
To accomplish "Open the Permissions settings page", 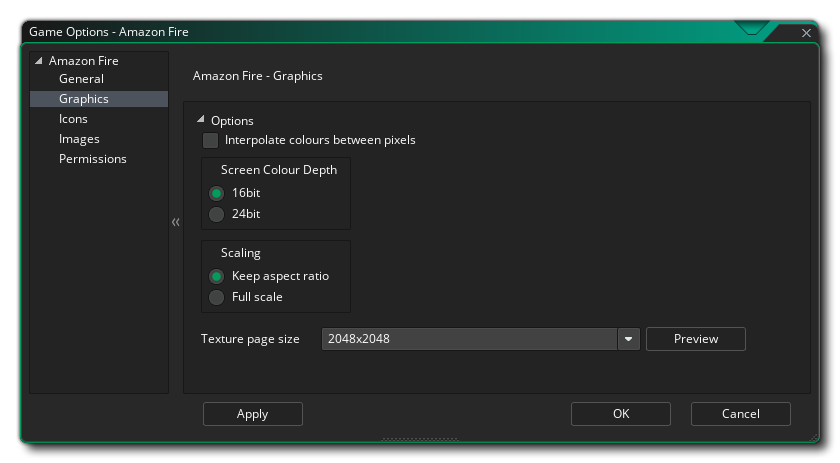I will pos(93,159).
